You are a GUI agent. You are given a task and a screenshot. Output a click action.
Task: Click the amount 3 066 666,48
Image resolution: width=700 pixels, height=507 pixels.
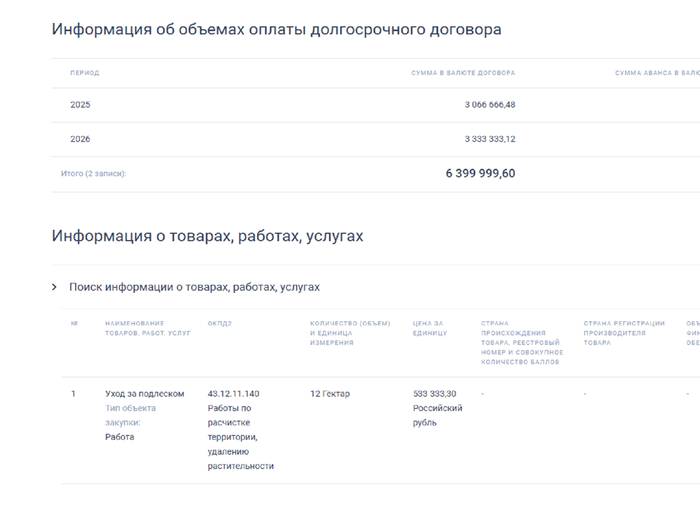(489, 105)
